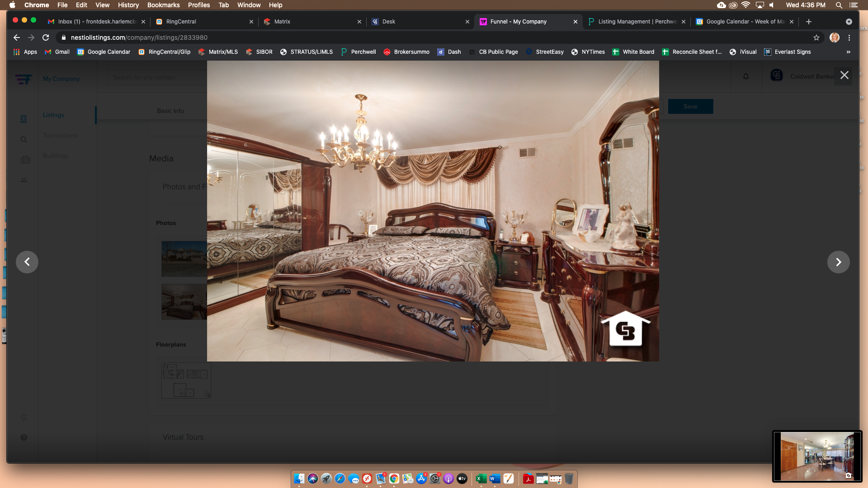
Task: Open Spotlight search in menu bar
Action: [839, 5]
